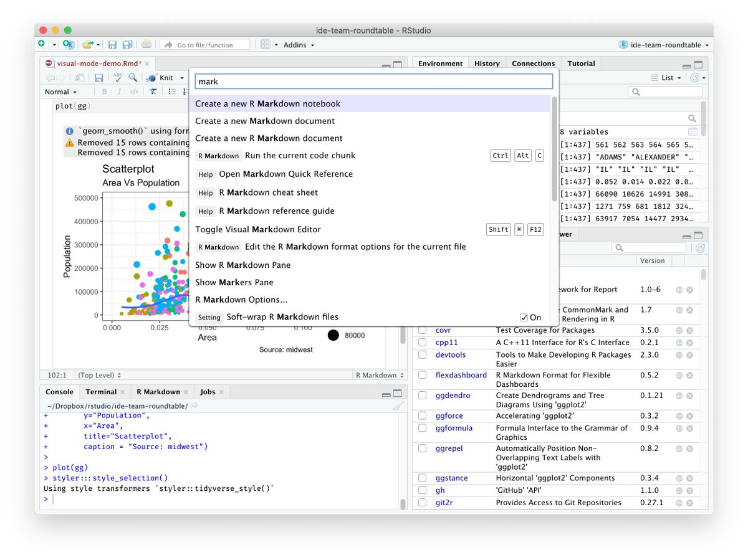Click refresh icon in Environment pane
This screenshot has height=560, width=748.
pos(695,78)
